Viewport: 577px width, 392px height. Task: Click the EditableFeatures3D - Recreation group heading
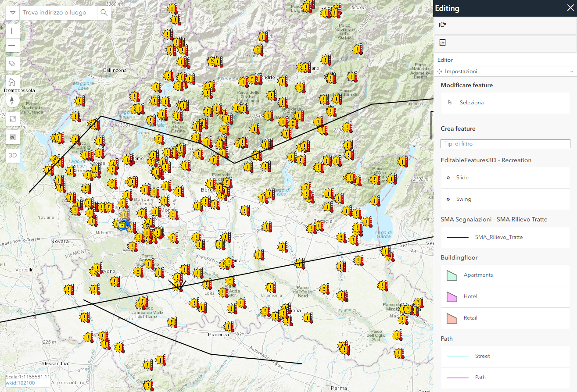(x=486, y=160)
